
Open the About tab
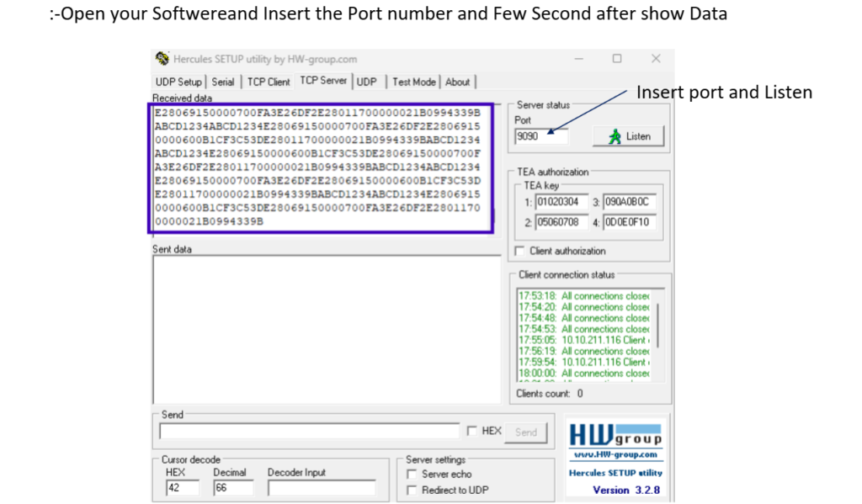pyautogui.click(x=457, y=82)
